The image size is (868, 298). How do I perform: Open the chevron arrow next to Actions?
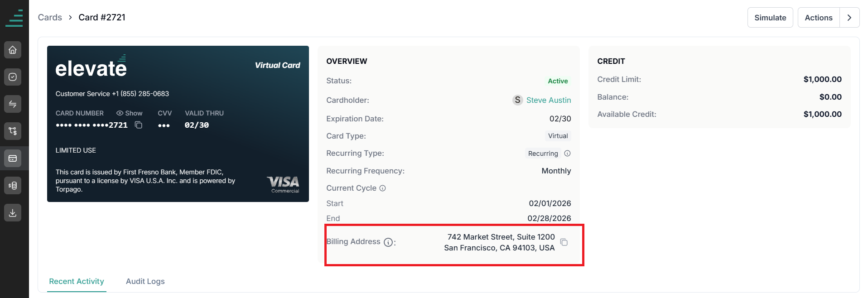point(849,18)
